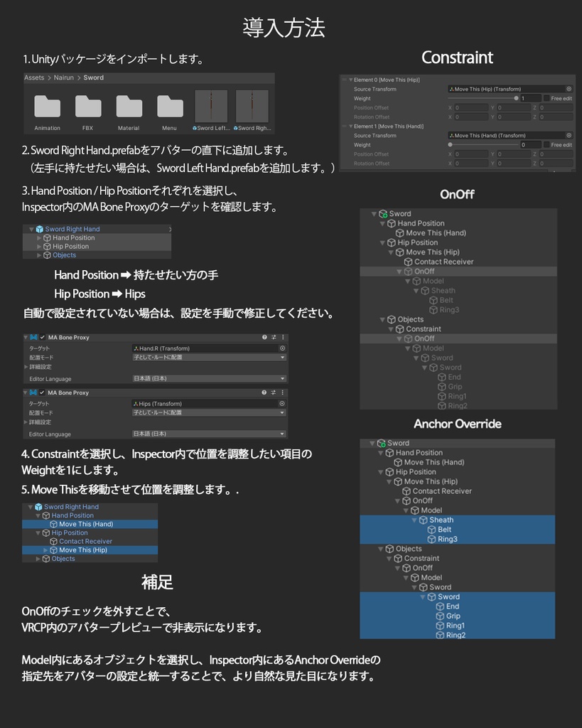
Task: Select the Sword Left Hand prefab icon
Action: (210, 105)
